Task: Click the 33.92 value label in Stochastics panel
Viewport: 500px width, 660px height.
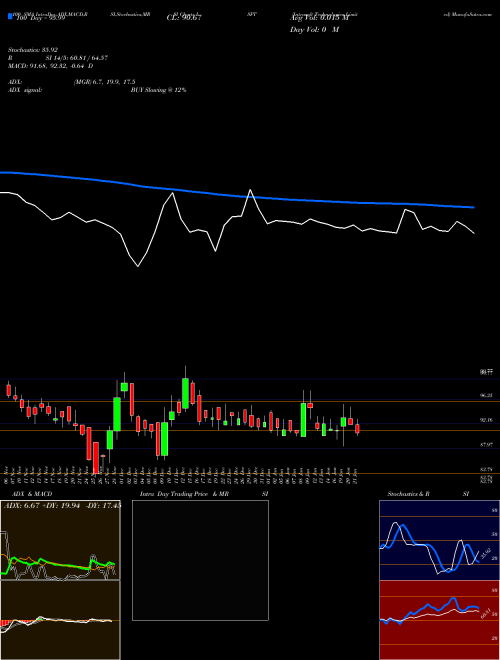Action: point(485,553)
